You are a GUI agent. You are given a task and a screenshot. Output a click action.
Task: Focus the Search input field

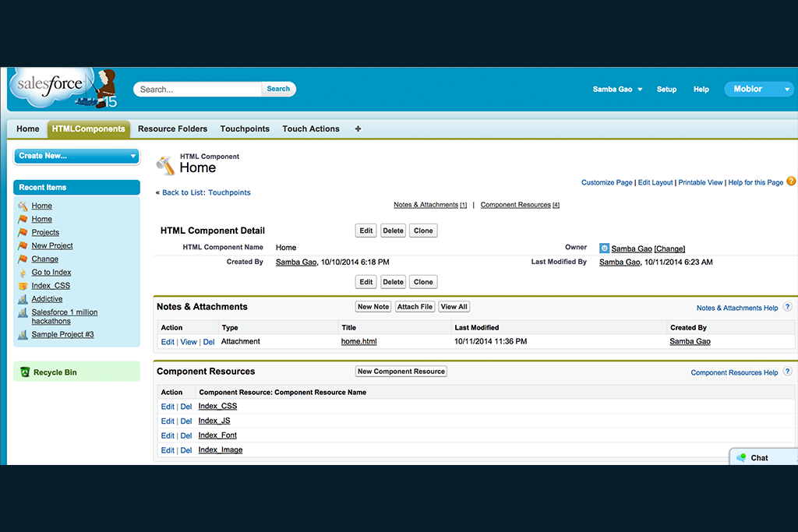point(199,89)
